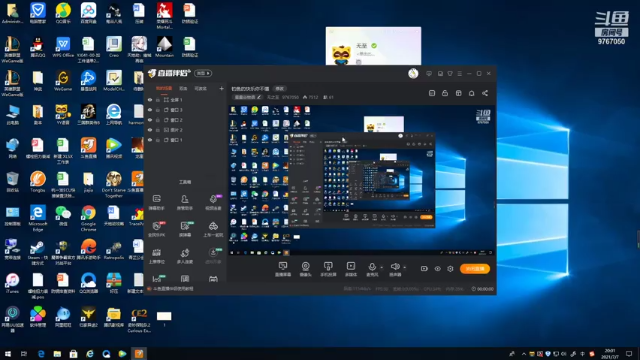This screenshot has width=640, height=360.
Task: Add a camera source
Action: tap(305, 269)
